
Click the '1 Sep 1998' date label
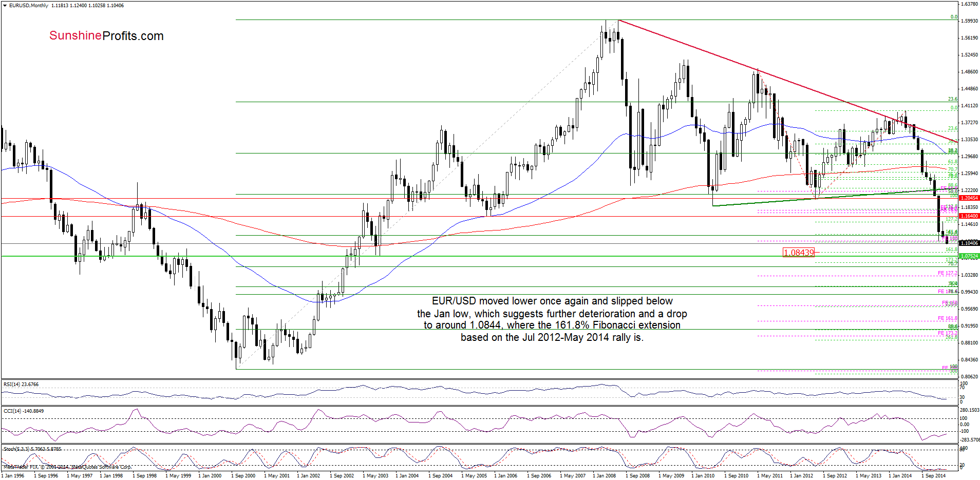pyautogui.click(x=145, y=476)
